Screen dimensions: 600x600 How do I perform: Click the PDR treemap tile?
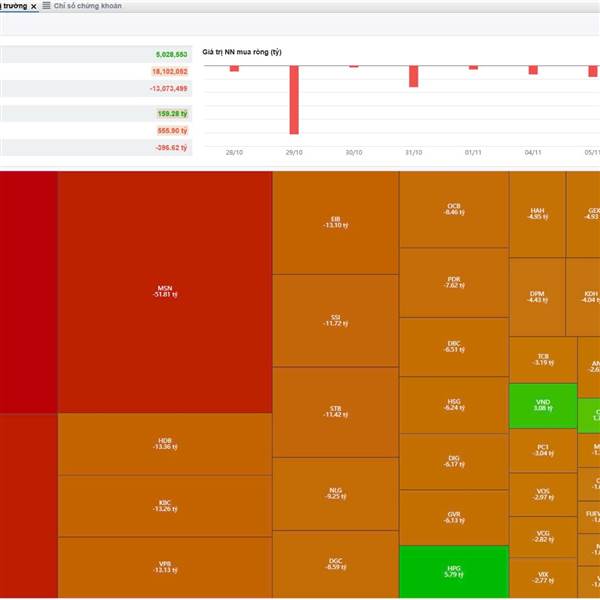454,282
